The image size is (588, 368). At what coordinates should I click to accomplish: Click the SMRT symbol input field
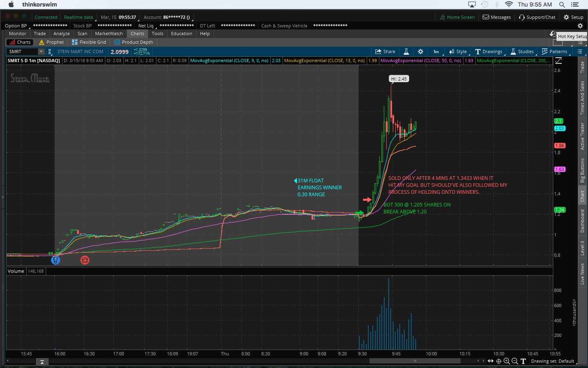pos(23,52)
